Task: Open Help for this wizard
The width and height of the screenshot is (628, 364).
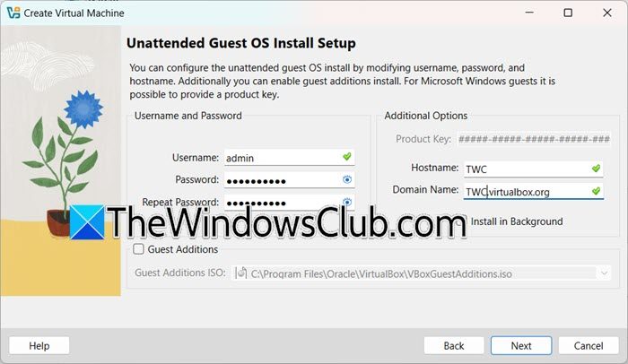Action: (x=39, y=345)
